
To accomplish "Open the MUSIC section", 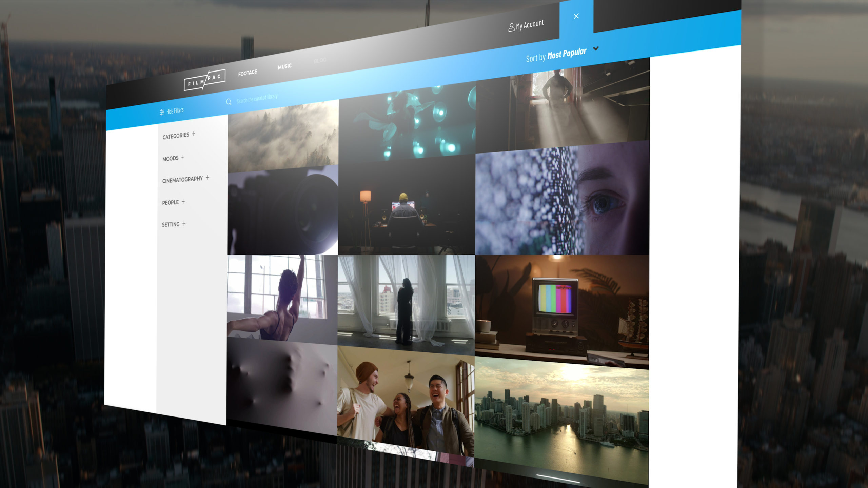I will [x=284, y=66].
